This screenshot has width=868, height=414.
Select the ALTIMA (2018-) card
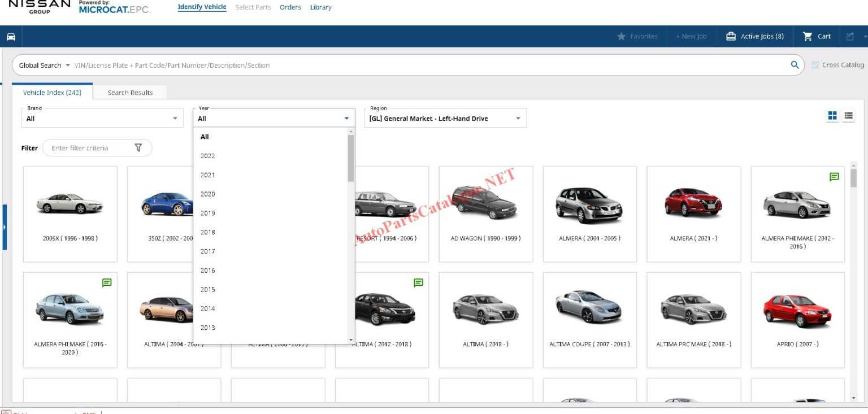(486, 320)
